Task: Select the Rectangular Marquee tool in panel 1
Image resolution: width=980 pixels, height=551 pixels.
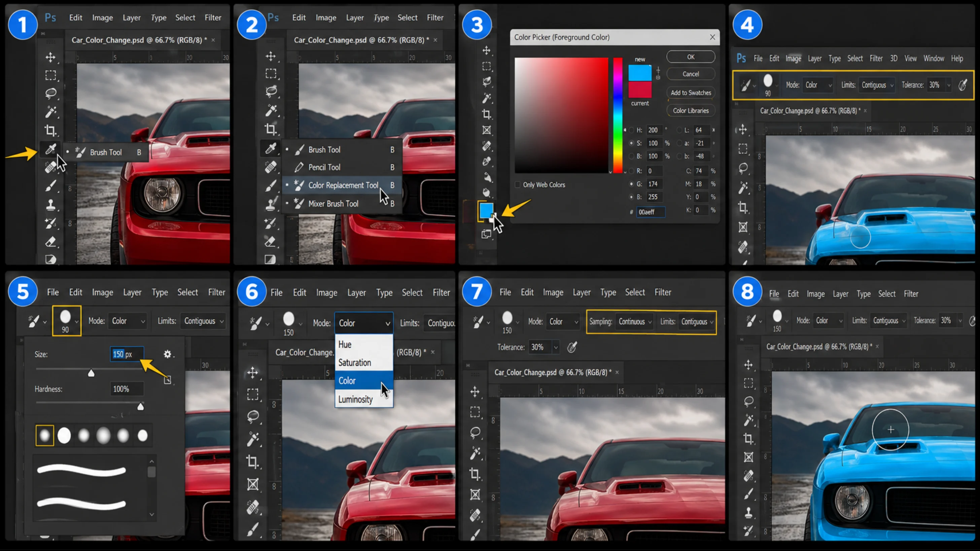Action: tap(50, 75)
